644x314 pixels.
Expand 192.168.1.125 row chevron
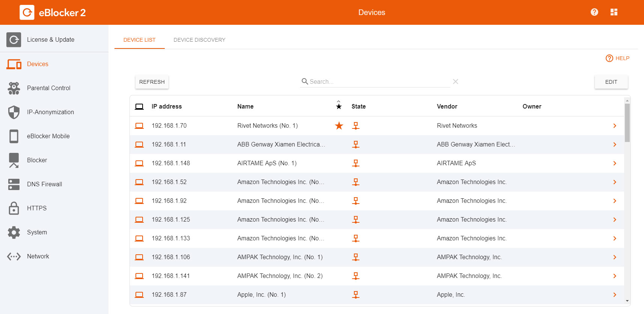[x=615, y=220]
